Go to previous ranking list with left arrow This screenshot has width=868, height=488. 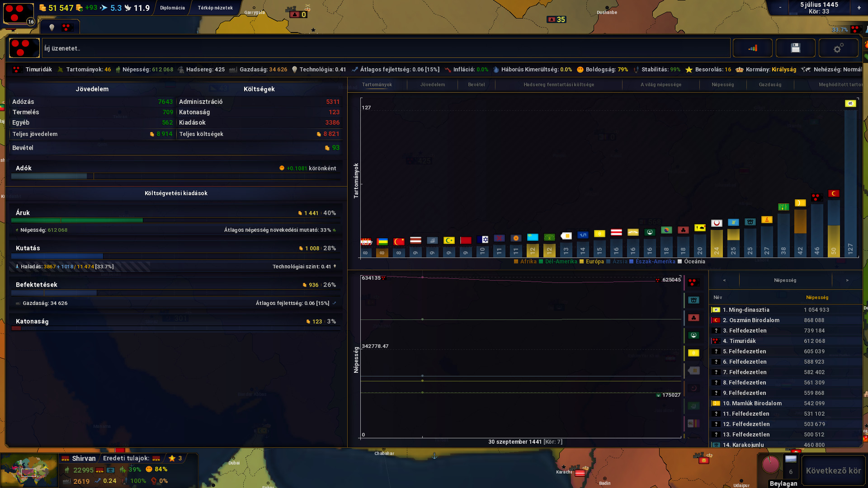click(724, 280)
